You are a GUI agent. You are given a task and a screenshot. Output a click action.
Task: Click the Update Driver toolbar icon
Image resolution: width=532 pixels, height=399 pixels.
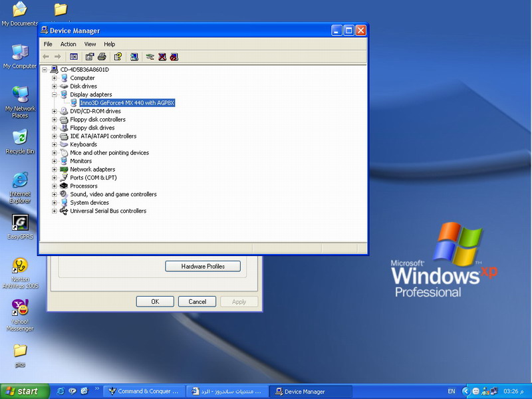(150, 57)
